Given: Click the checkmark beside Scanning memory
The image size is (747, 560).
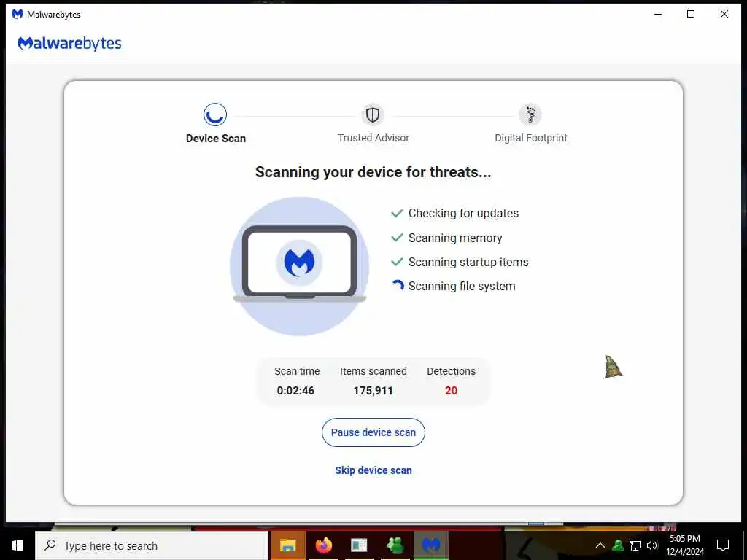Looking at the screenshot, I should tap(397, 237).
